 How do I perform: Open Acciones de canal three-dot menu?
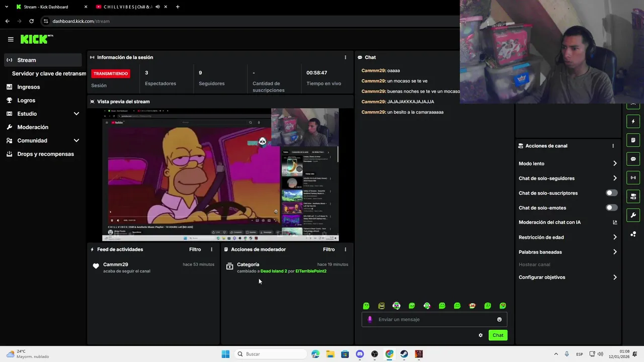coord(613,146)
